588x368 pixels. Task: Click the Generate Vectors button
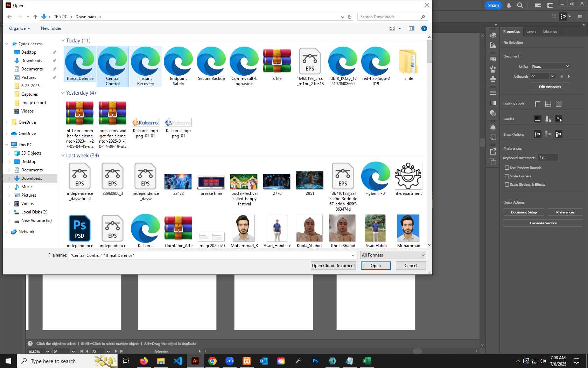click(x=543, y=223)
